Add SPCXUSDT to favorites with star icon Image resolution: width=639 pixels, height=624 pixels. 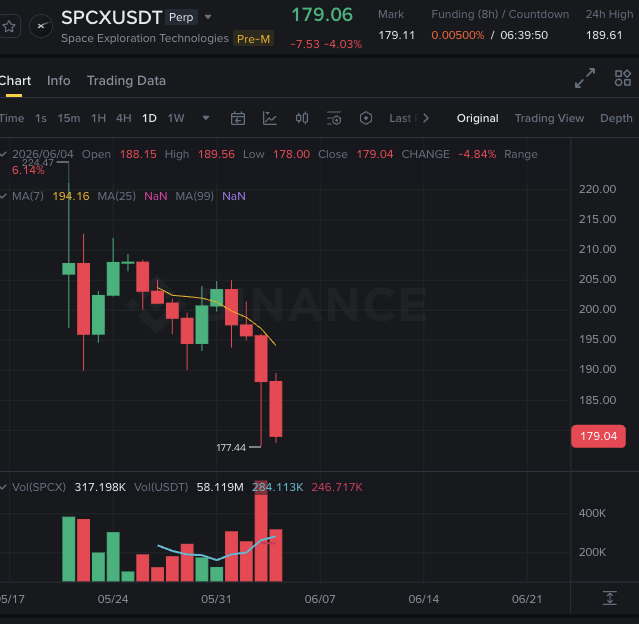9,26
